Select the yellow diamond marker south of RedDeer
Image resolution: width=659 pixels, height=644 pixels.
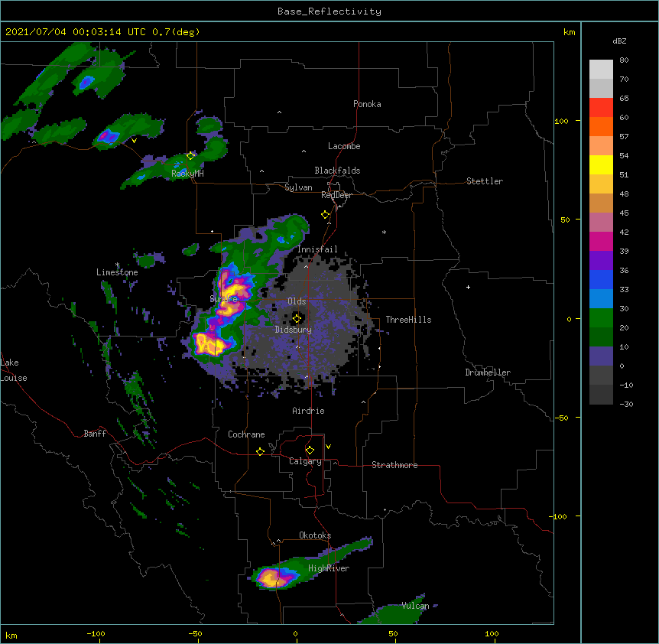[325, 215]
